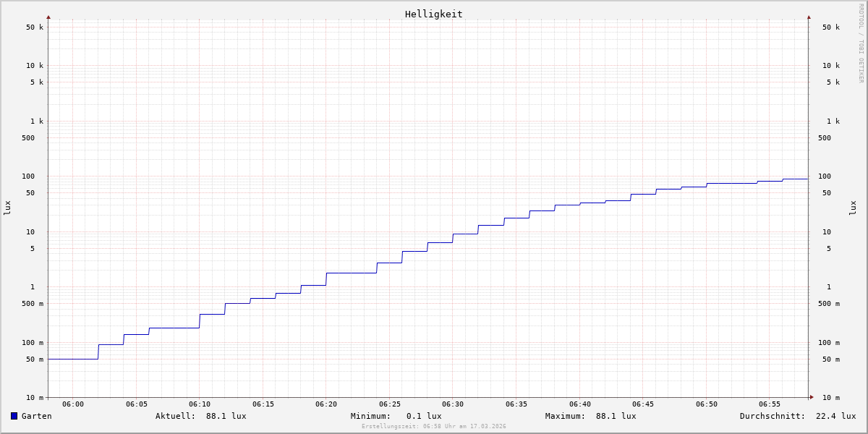
Task: Click the Maximum 88.1 lux value
Action: (x=616, y=416)
